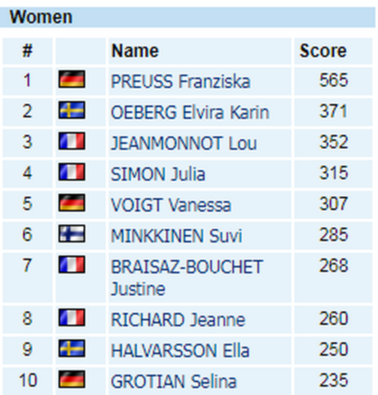The width and height of the screenshot is (378, 395).
Task: Select BRAISAZ-BOUCHET Justine name link
Action: click(x=187, y=278)
